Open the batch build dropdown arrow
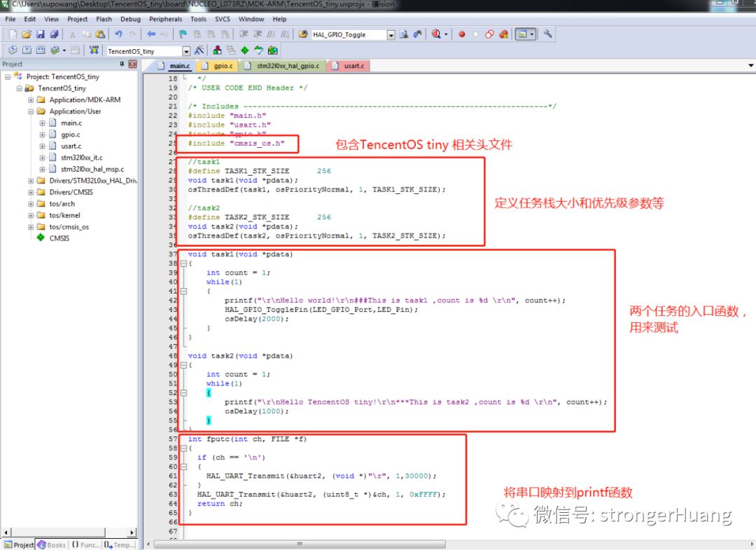Viewport: 756px width, 550px height. (64, 50)
